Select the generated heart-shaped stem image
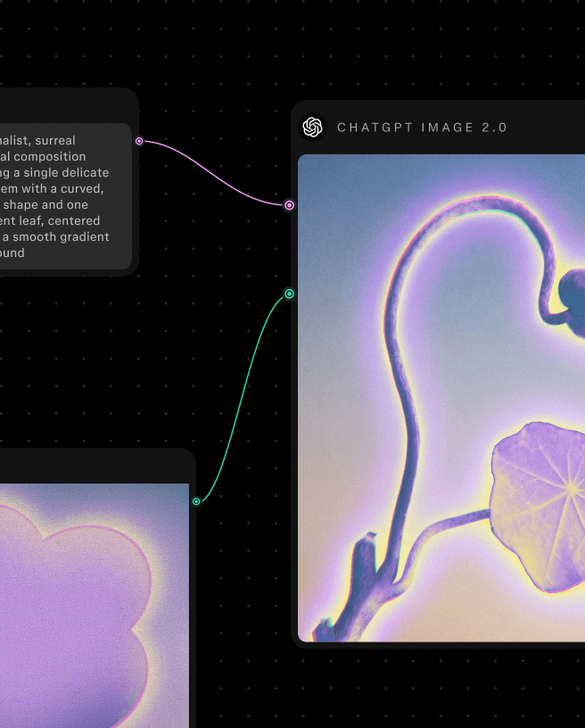This screenshot has width=585, height=728. (x=441, y=398)
